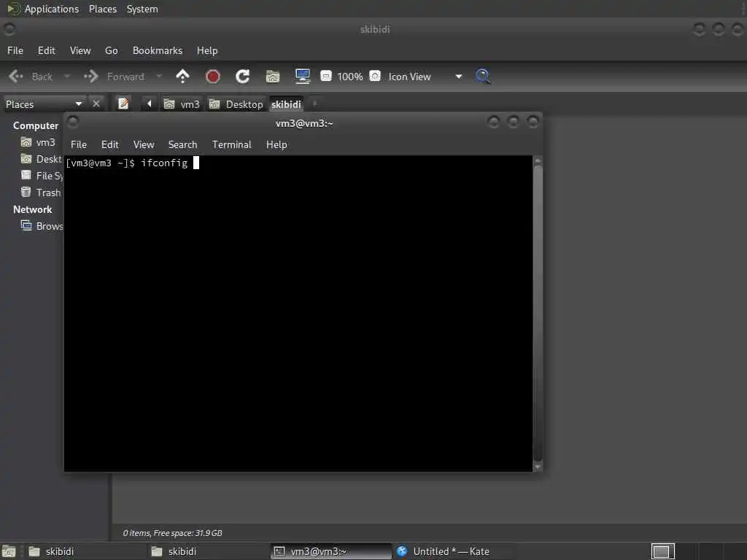Image resolution: width=747 pixels, height=560 pixels.
Task: Click the terminal vertical scrollbar
Action: click(x=538, y=312)
